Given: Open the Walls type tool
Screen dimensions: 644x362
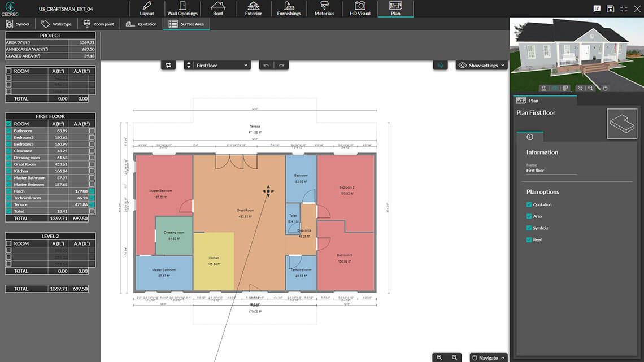Looking at the screenshot, I should (56, 24).
